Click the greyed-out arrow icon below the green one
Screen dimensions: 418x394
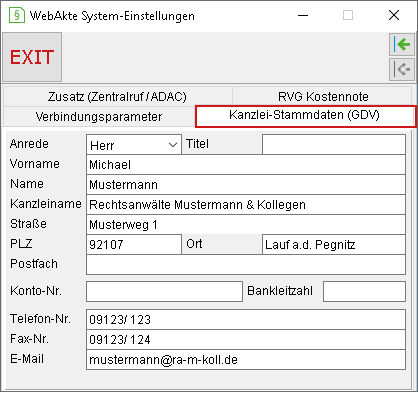click(402, 69)
